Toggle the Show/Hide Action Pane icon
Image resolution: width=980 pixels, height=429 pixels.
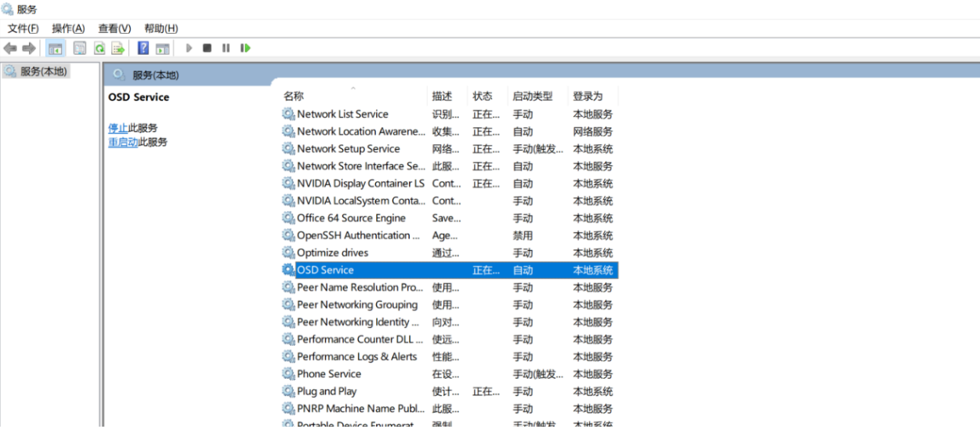[162, 49]
